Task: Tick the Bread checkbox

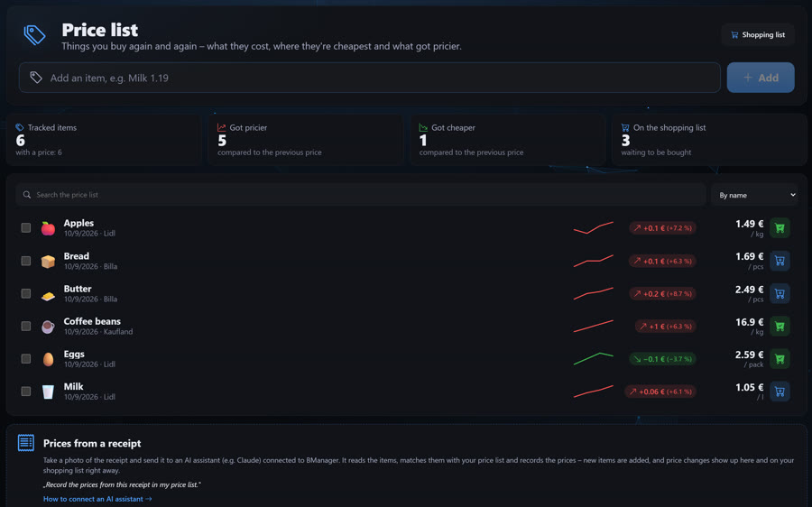Action: [26, 261]
